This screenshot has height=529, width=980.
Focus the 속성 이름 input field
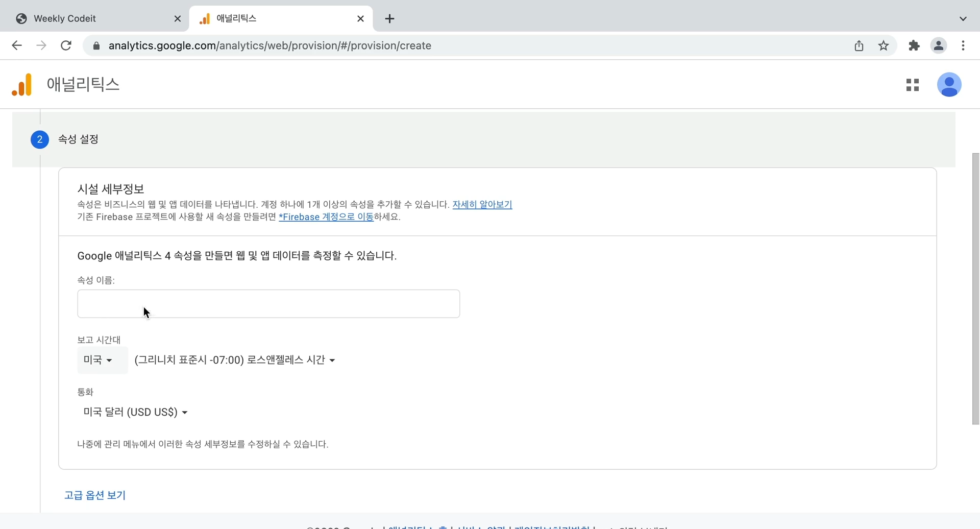[x=268, y=304]
